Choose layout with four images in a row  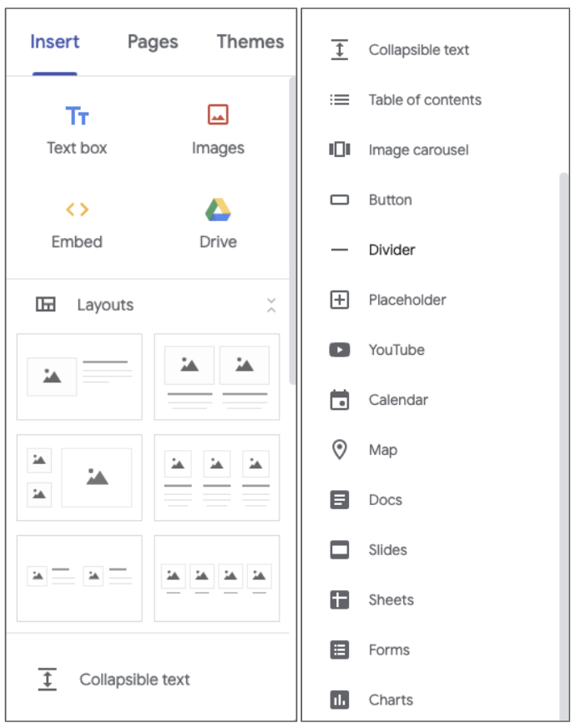217,578
